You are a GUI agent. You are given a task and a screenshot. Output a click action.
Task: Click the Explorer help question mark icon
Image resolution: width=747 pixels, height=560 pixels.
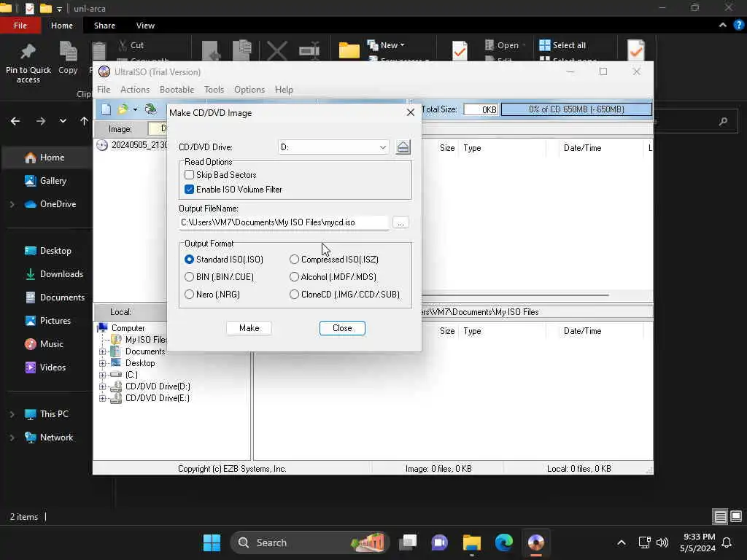click(738, 26)
